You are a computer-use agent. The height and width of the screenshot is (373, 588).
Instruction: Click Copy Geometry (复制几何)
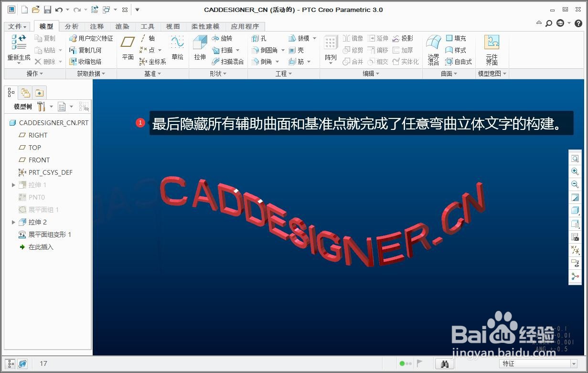85,50
